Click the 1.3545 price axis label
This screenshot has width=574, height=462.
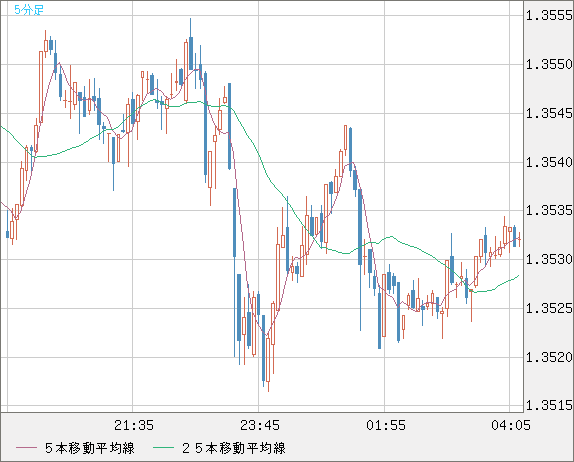[x=549, y=113]
